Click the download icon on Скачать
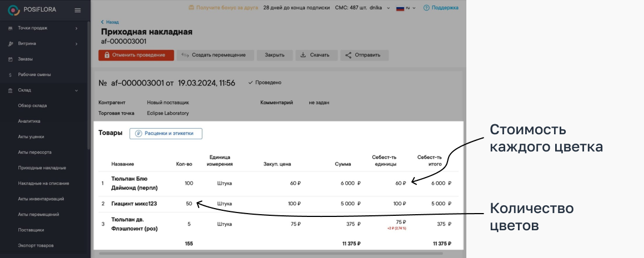 (x=303, y=55)
